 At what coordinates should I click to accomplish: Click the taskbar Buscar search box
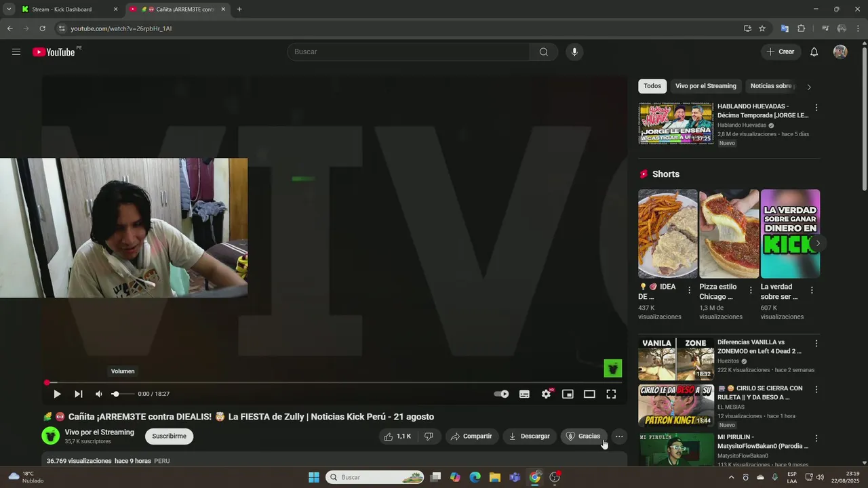[x=375, y=477]
